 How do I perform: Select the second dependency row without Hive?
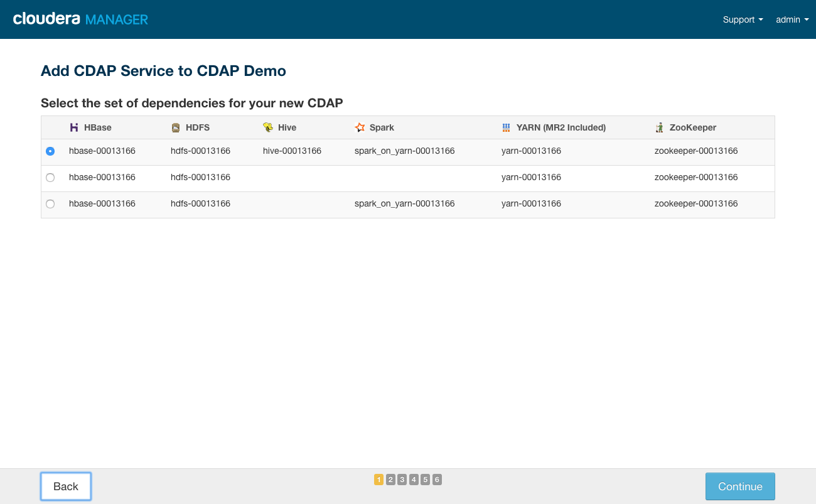50,177
